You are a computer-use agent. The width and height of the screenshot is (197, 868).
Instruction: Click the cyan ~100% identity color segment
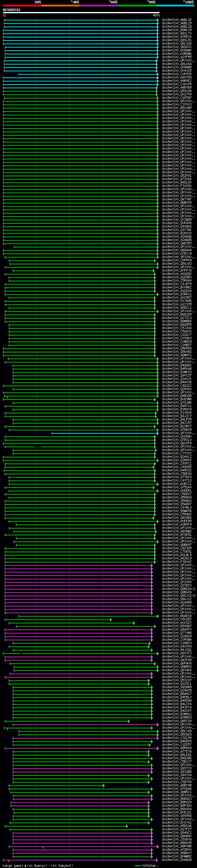click(x=175, y=6)
